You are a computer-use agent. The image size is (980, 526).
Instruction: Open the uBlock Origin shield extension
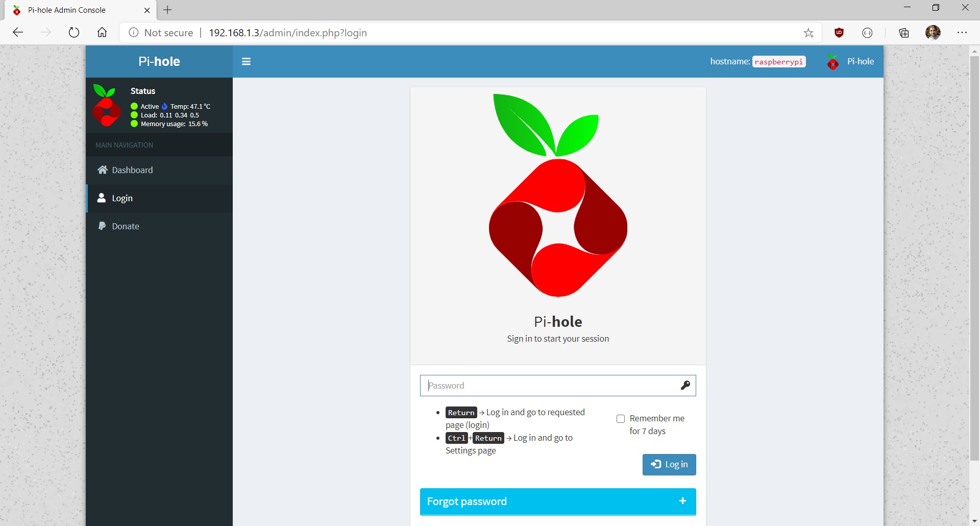[839, 33]
